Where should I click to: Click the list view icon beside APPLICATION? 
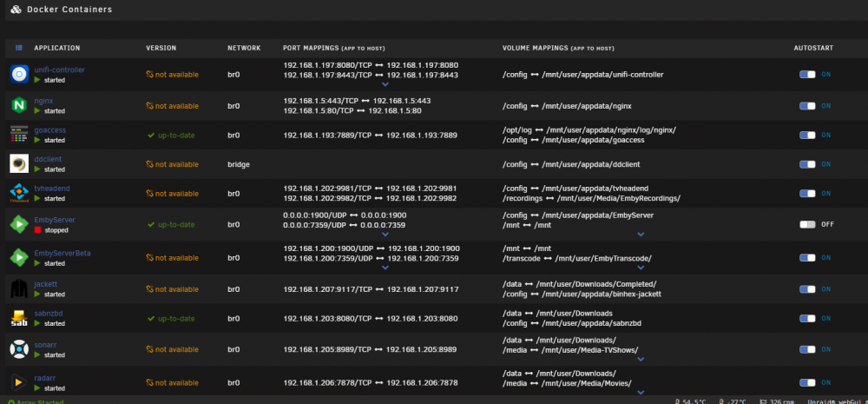point(19,48)
